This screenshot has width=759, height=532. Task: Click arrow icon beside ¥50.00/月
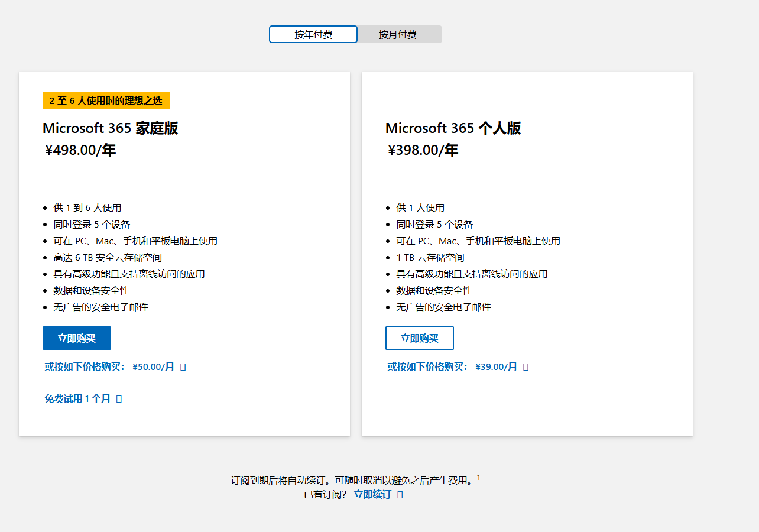click(183, 366)
